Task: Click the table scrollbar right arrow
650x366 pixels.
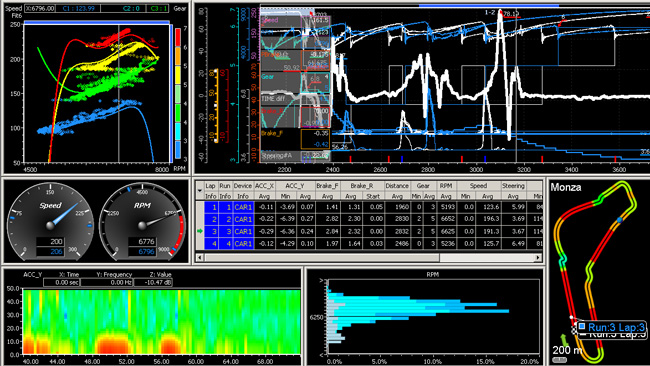Action: point(538,257)
